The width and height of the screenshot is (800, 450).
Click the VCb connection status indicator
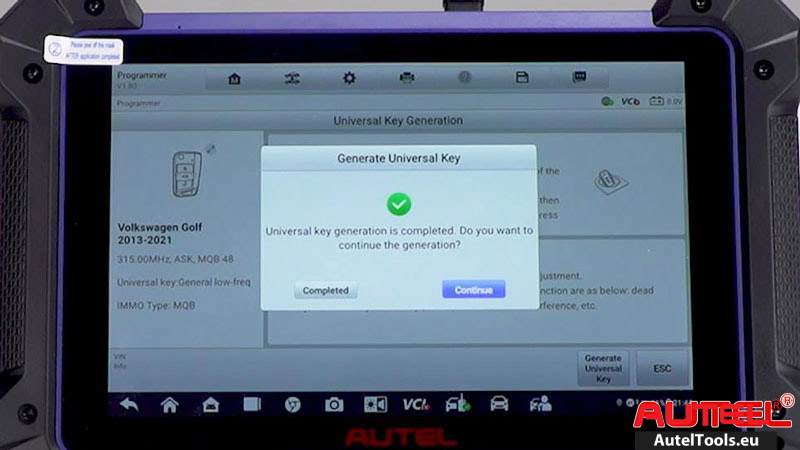pyautogui.click(x=622, y=101)
